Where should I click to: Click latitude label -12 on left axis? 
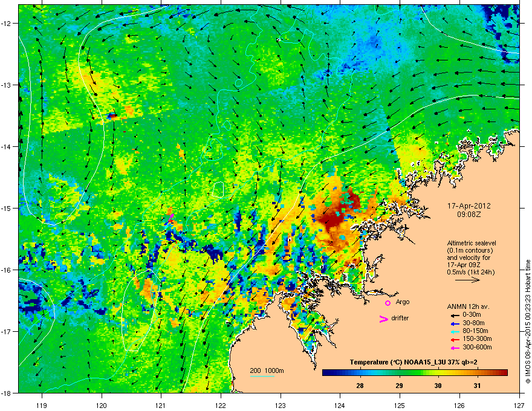(7, 24)
